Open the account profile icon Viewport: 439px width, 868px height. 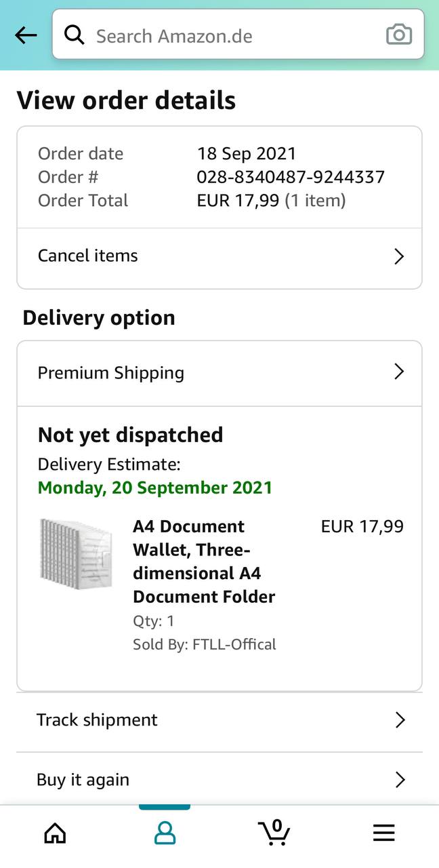point(165,833)
